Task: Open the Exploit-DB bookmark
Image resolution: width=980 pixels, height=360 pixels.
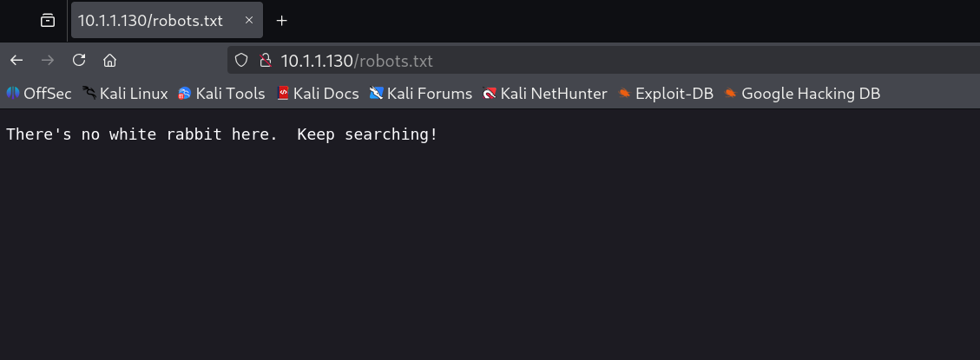Action: 666,94
